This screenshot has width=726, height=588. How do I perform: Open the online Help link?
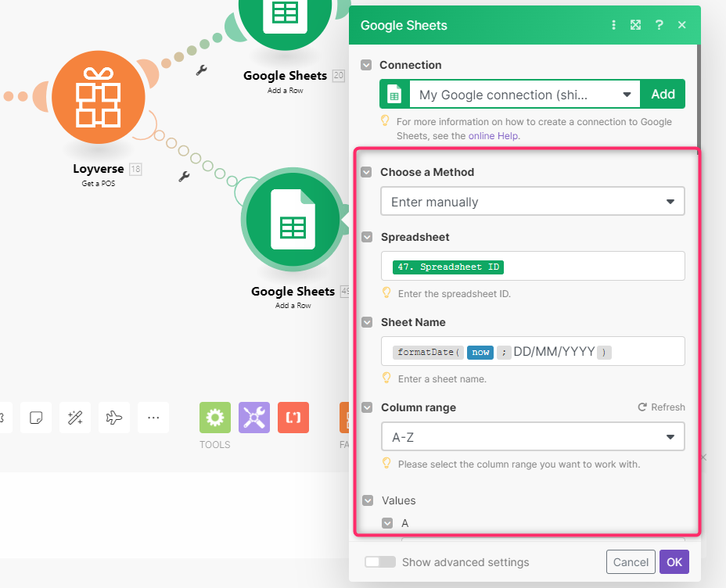[494, 135]
